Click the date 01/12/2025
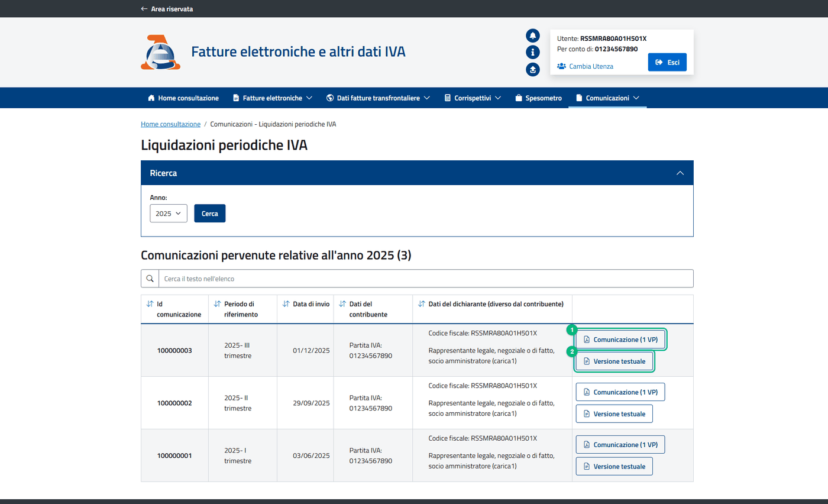 tap(311, 350)
